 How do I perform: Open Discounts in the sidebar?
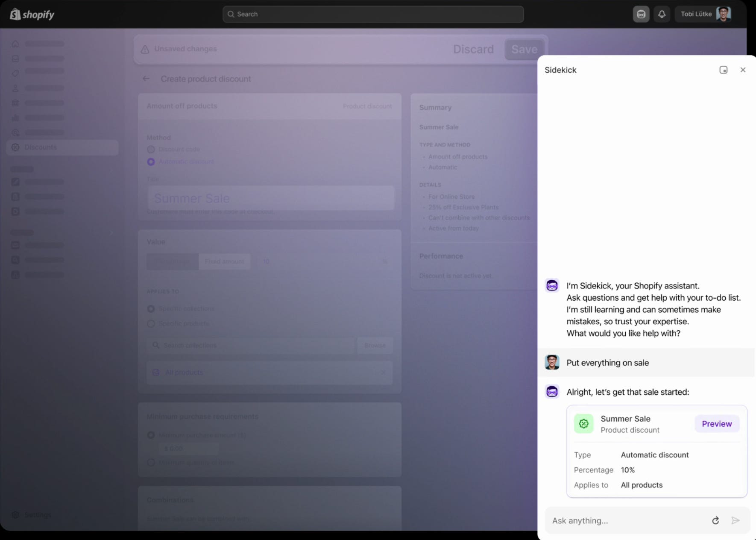pyautogui.click(x=62, y=147)
